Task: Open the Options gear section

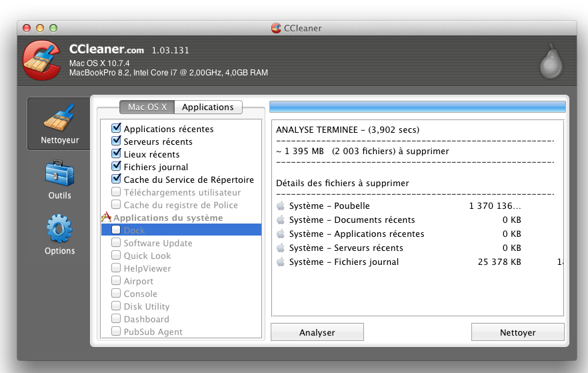Action: tap(59, 234)
